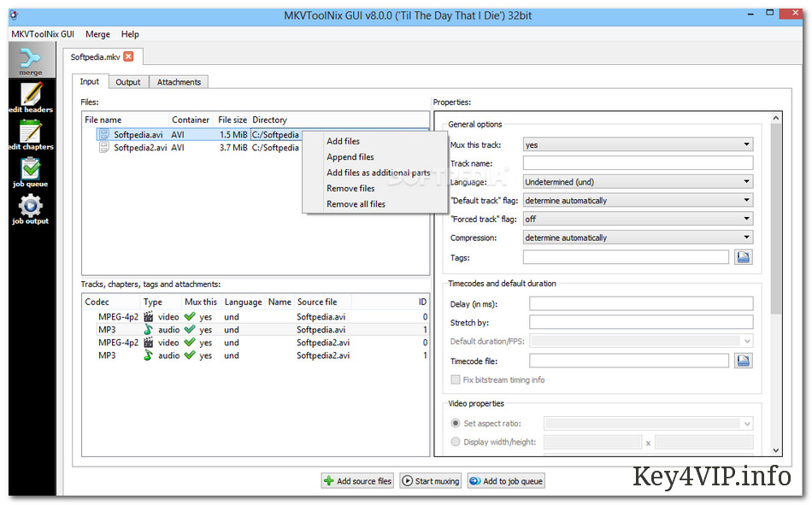The image size is (812, 505).
Task: Click video track icon for Softpedia.avi
Action: click(149, 316)
